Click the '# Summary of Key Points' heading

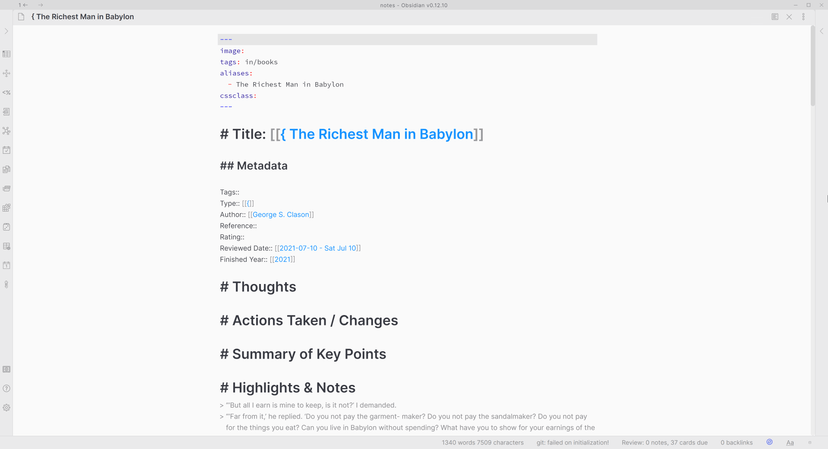(303, 354)
